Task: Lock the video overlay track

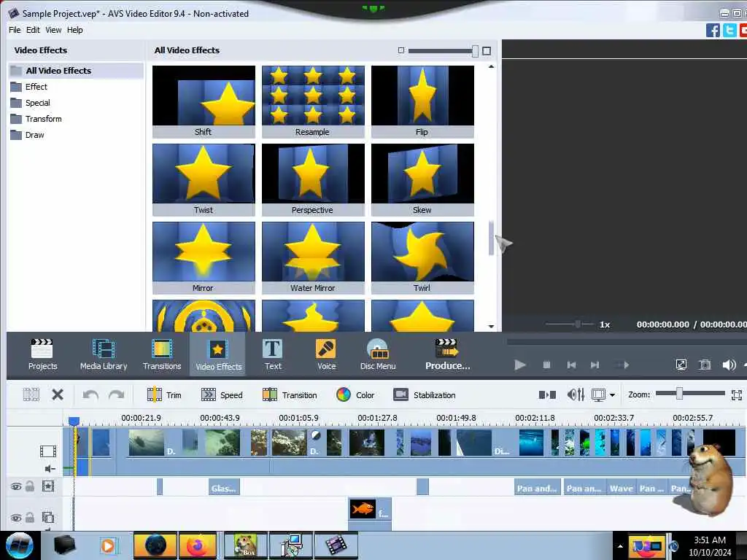Action: [29, 517]
